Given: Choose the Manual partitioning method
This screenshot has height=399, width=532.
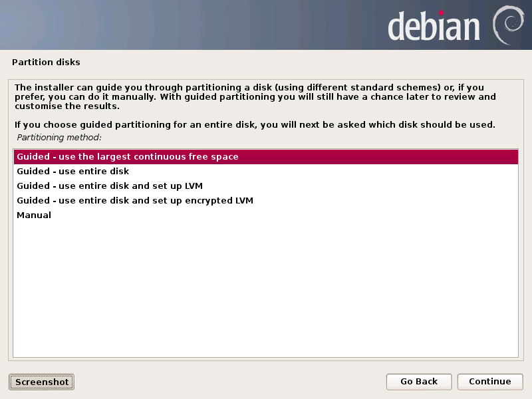Looking at the screenshot, I should pyautogui.click(x=265, y=215).
